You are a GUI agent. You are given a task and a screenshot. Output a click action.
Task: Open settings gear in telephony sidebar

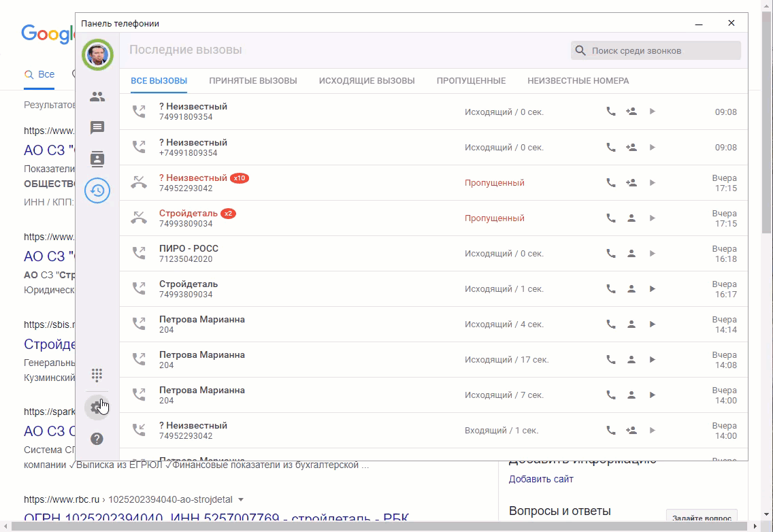tap(96, 408)
